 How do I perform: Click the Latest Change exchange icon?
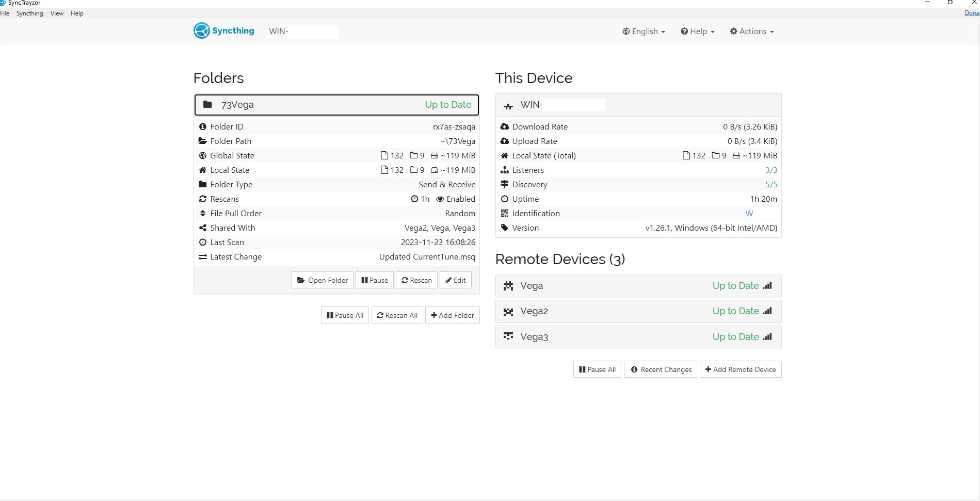click(203, 256)
